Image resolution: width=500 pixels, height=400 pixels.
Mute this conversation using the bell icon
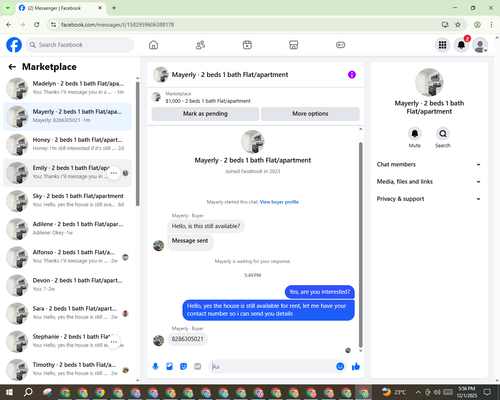pyautogui.click(x=415, y=134)
